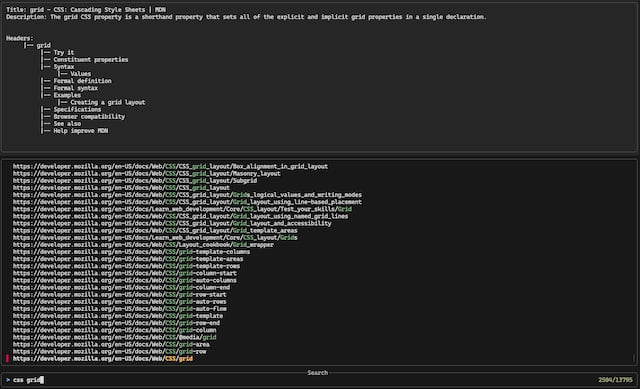This screenshot has width=640, height=389.
Task: Pick the CSS/@media/grid result
Action: (x=114, y=337)
